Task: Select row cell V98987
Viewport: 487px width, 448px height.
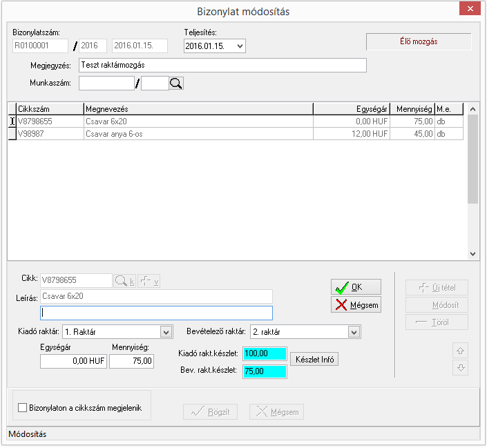Action: coord(50,134)
